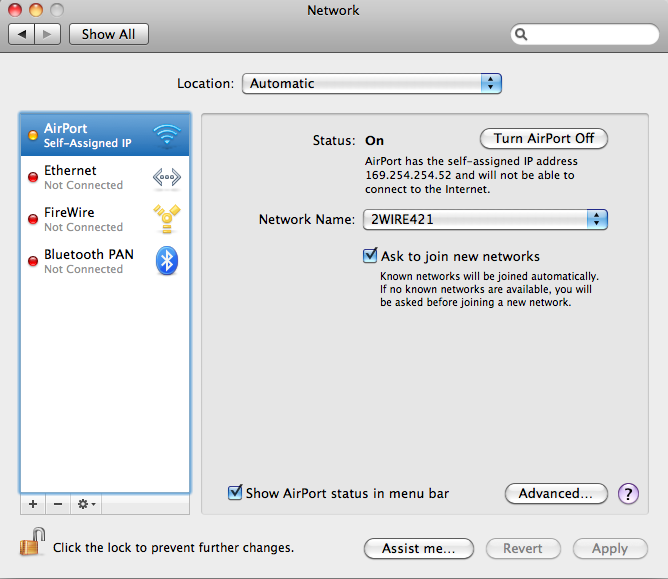Click the red close window button
This screenshot has height=579, width=668.
tap(15, 9)
